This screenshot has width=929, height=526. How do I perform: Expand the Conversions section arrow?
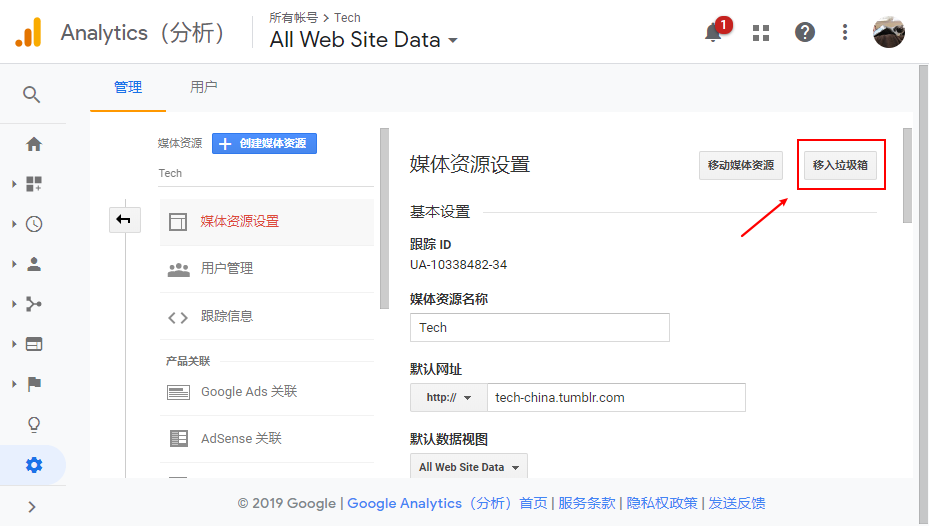[x=14, y=384]
